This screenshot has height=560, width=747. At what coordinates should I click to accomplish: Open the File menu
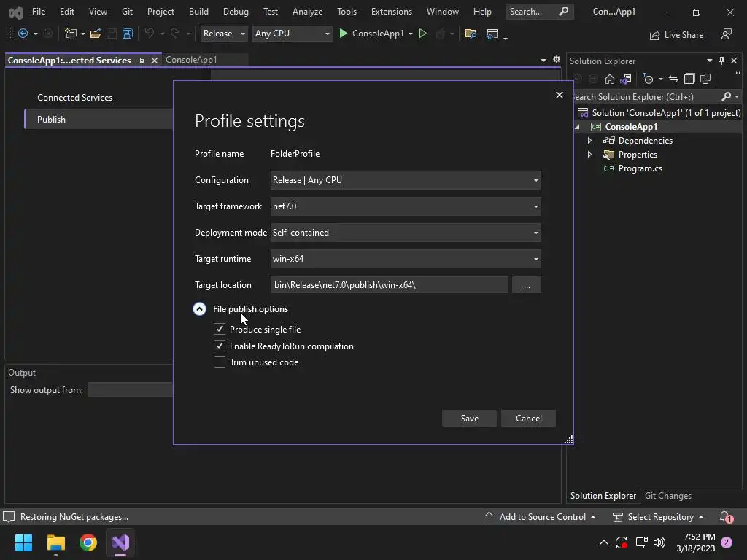(x=39, y=12)
